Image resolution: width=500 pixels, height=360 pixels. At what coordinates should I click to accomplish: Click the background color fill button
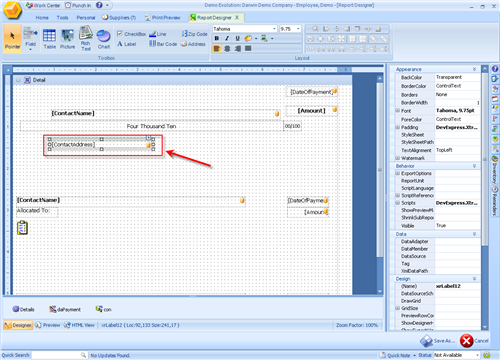264,38
